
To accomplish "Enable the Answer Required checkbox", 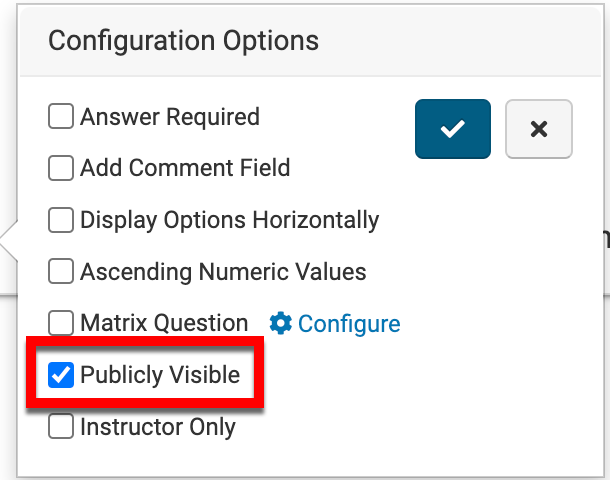I will click(x=61, y=117).
